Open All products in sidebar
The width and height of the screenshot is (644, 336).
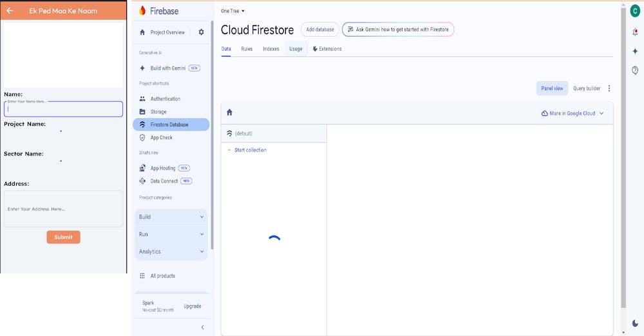[163, 275]
